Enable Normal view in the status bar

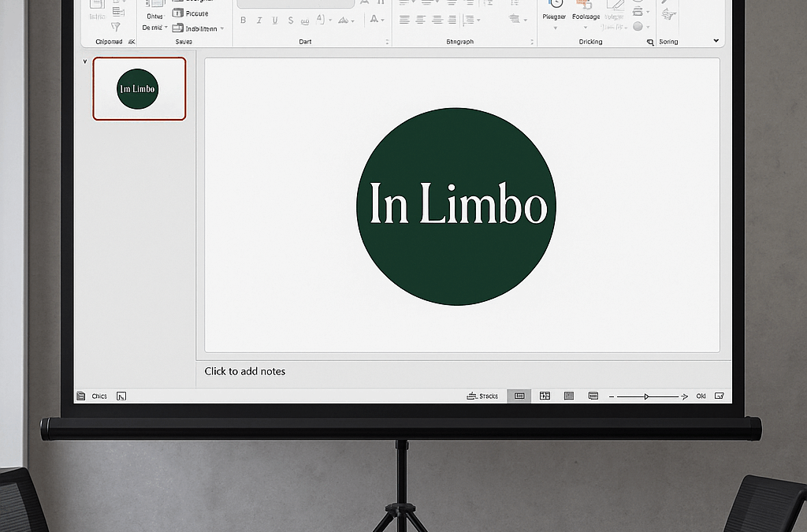coord(519,396)
